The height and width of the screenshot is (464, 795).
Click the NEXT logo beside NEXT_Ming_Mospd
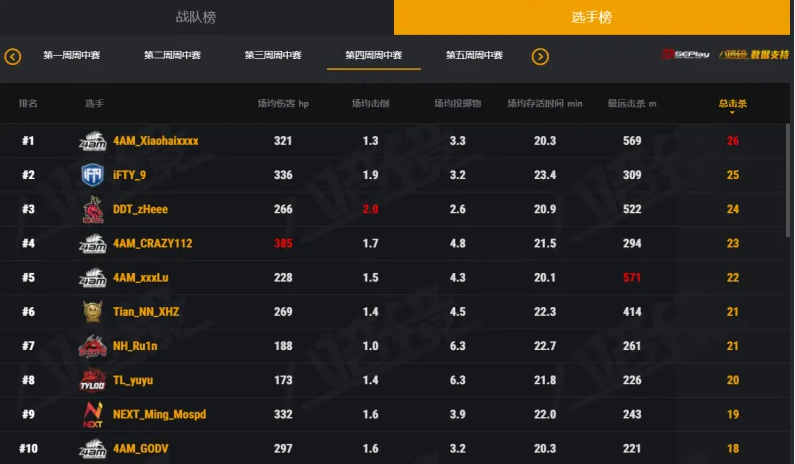point(93,415)
